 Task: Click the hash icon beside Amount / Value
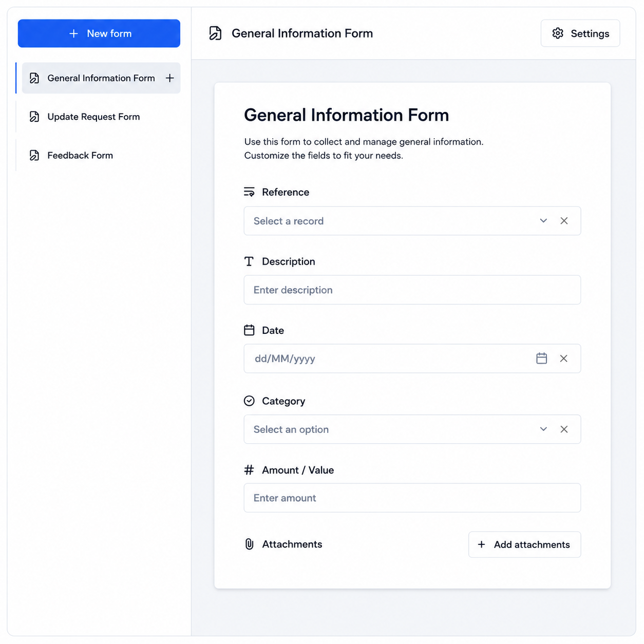[x=249, y=470]
